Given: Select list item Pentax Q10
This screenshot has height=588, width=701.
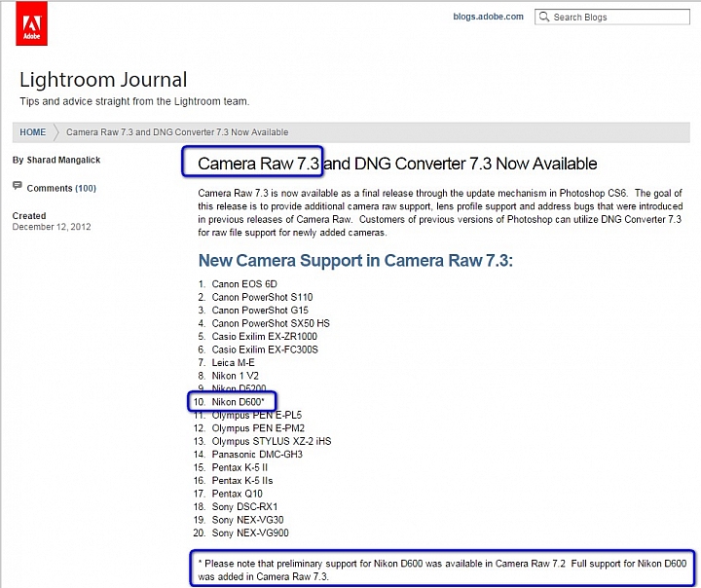Looking at the screenshot, I should 237,494.
